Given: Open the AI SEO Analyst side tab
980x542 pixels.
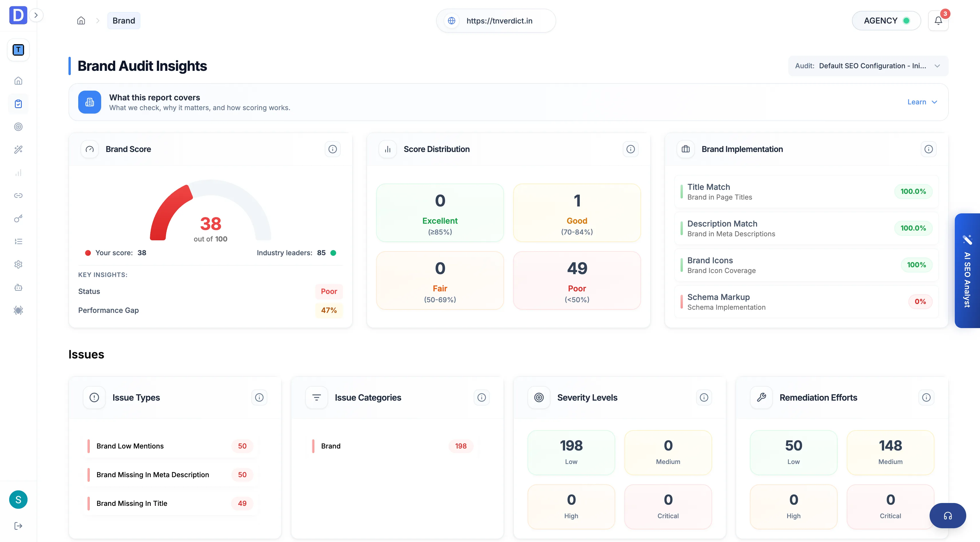Looking at the screenshot, I should click(x=967, y=271).
